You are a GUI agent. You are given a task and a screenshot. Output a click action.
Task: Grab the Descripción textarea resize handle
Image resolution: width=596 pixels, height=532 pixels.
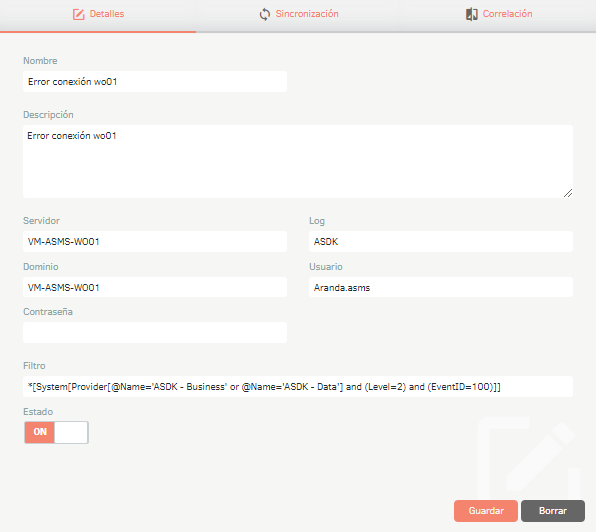pyautogui.click(x=568, y=193)
